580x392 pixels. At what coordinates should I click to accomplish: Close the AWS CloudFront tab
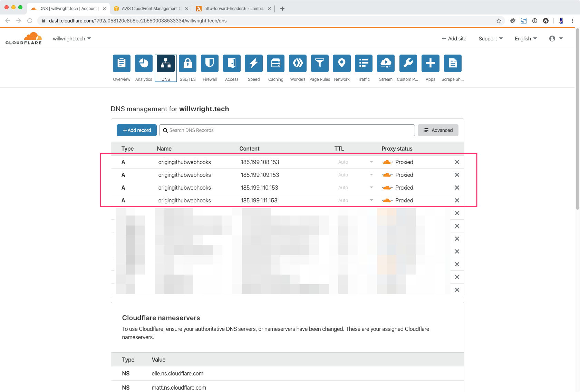click(187, 9)
